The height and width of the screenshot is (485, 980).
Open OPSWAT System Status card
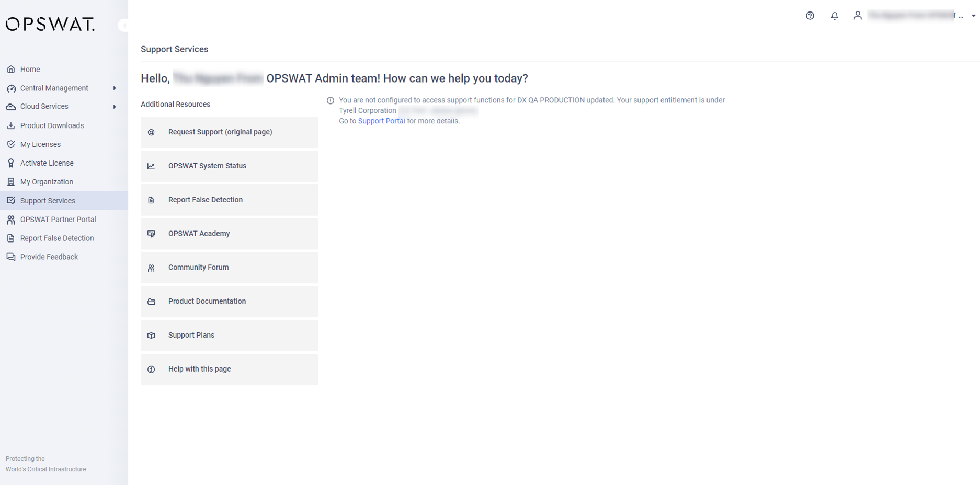click(x=229, y=166)
